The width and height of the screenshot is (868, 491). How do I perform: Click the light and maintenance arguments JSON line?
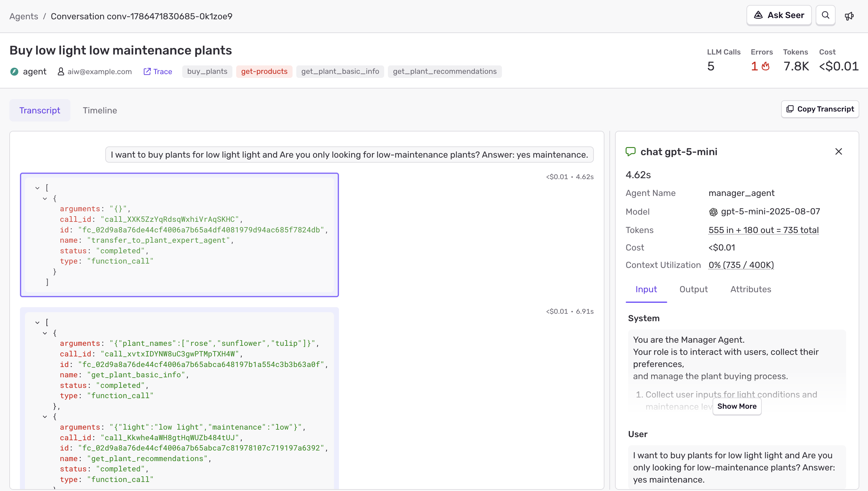coord(183,427)
